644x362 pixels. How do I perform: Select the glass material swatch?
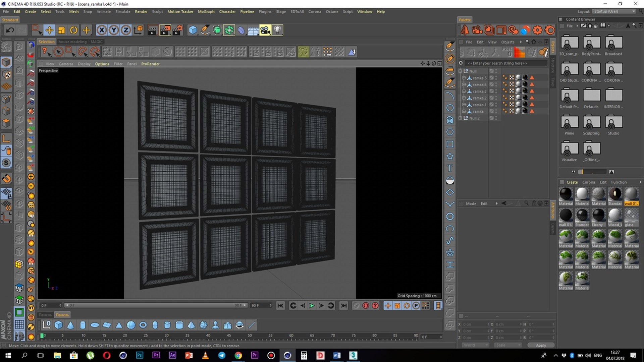tap(631, 217)
